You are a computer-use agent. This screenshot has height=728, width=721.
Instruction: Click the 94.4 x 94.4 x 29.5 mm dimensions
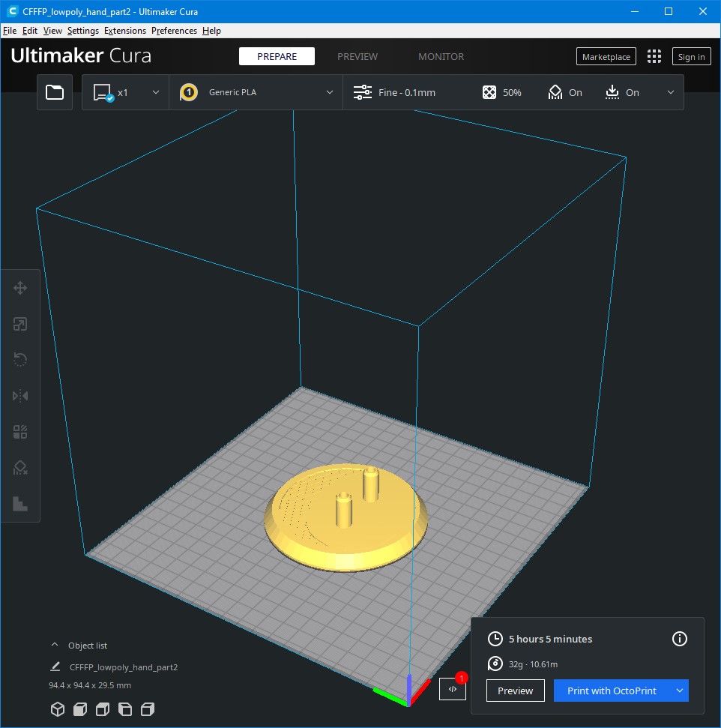[x=90, y=685]
